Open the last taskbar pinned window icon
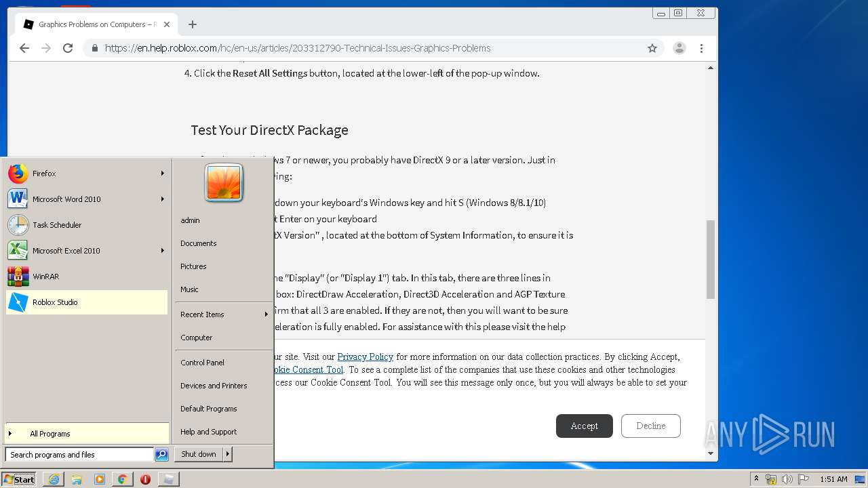Screen dimensions: 868x488 [x=169, y=479]
